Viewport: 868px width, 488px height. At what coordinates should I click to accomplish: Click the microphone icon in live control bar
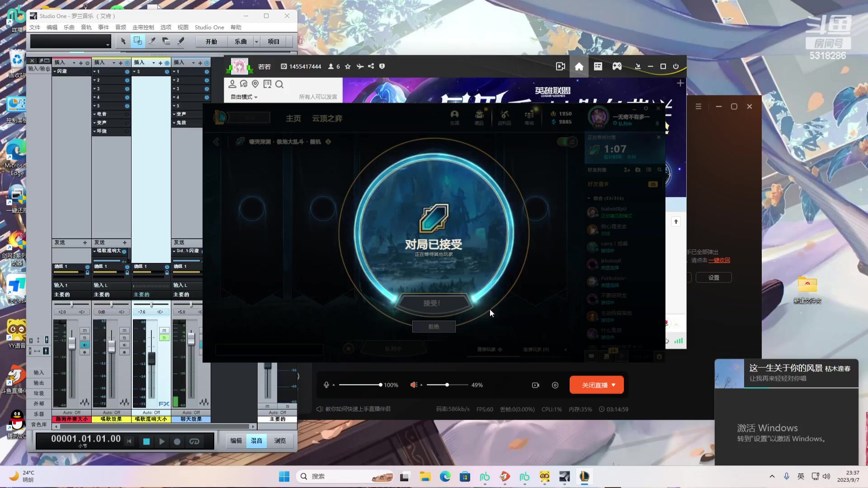[x=326, y=385]
